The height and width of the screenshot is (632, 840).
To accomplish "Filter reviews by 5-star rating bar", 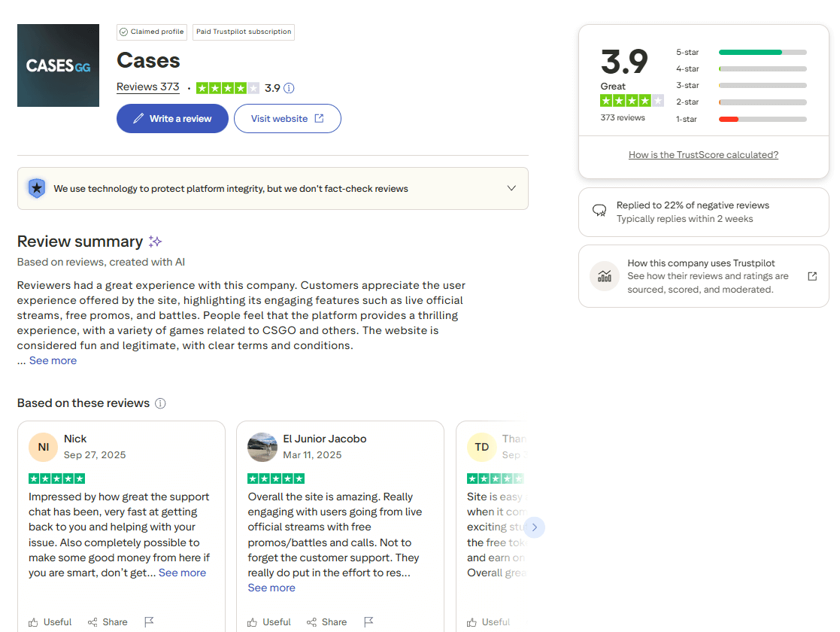I will point(762,53).
